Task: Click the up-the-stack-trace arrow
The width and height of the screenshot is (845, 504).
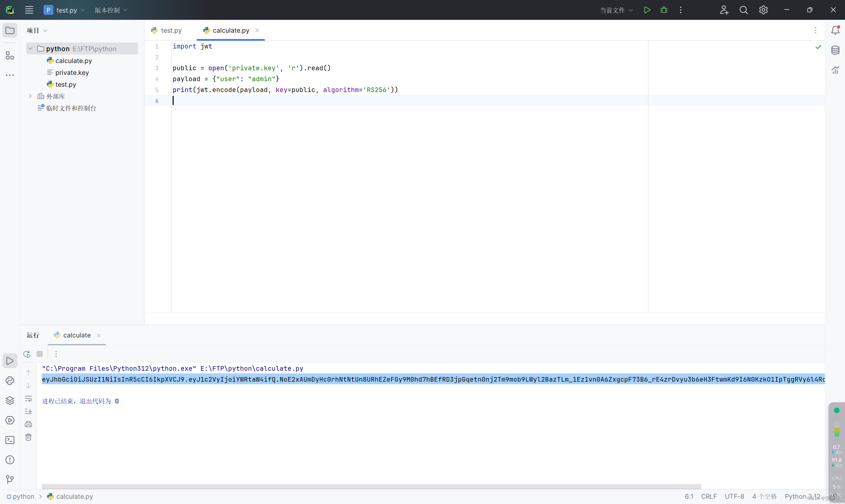Action: (28, 373)
